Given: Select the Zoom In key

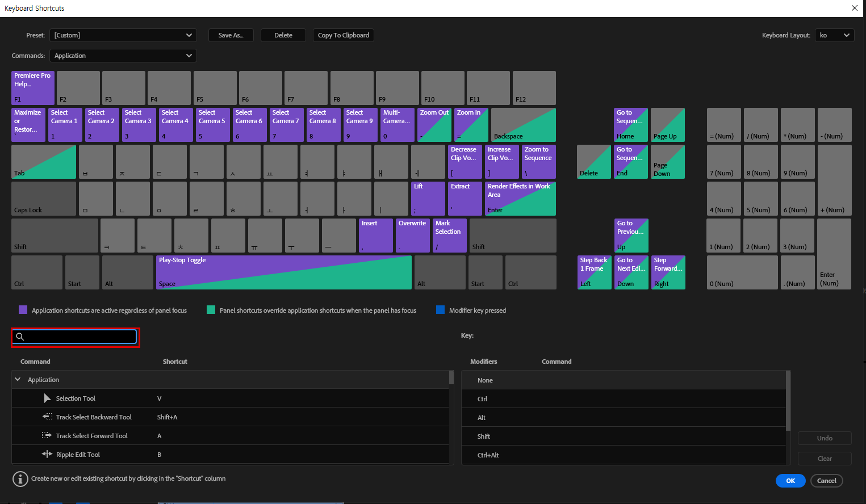Looking at the screenshot, I should 471,125.
